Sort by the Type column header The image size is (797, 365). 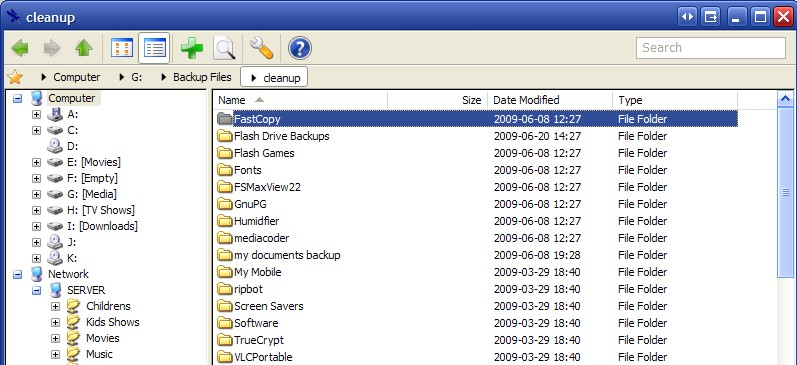(675, 100)
